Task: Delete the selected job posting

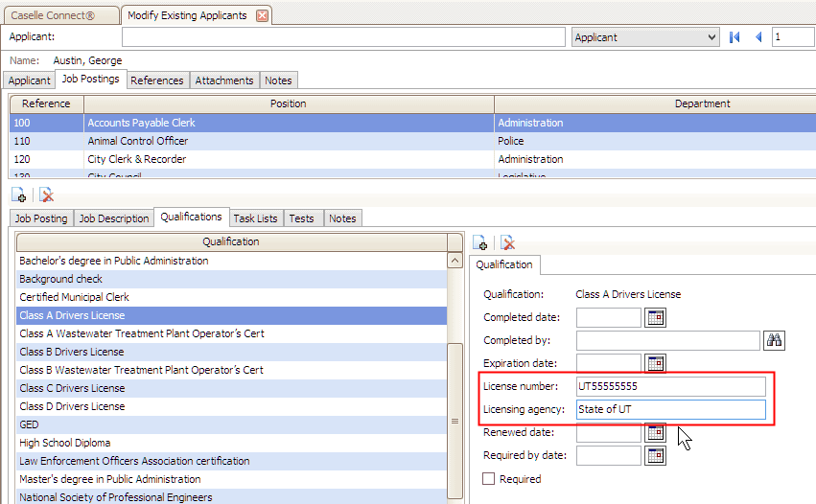Action: coord(45,195)
